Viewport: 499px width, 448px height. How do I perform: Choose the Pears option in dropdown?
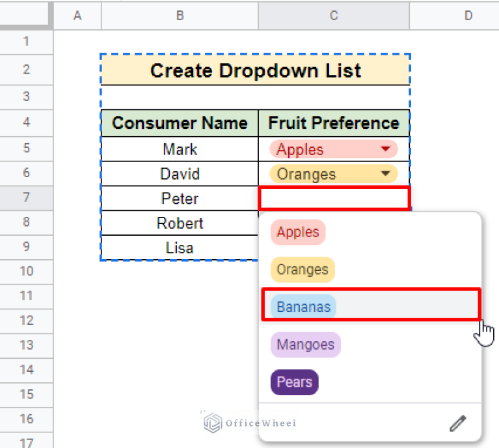click(294, 382)
